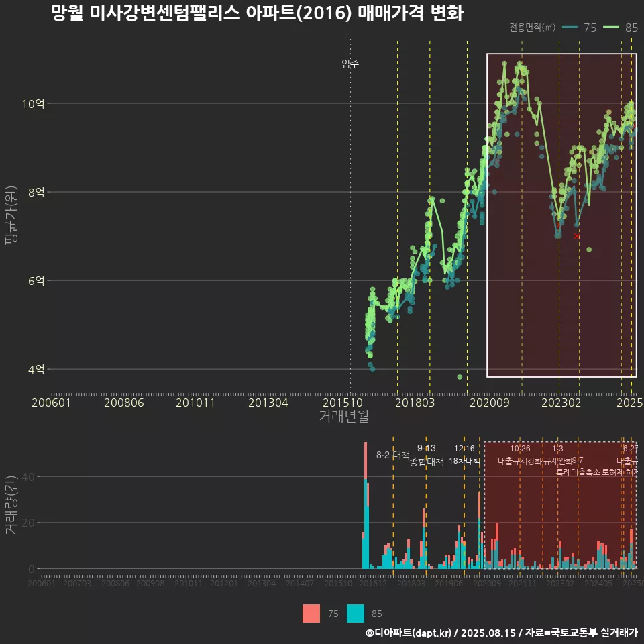Viewport: 644px width, 644px height.
Task: Click the 4억 y-axis label
Action: [x=36, y=369]
